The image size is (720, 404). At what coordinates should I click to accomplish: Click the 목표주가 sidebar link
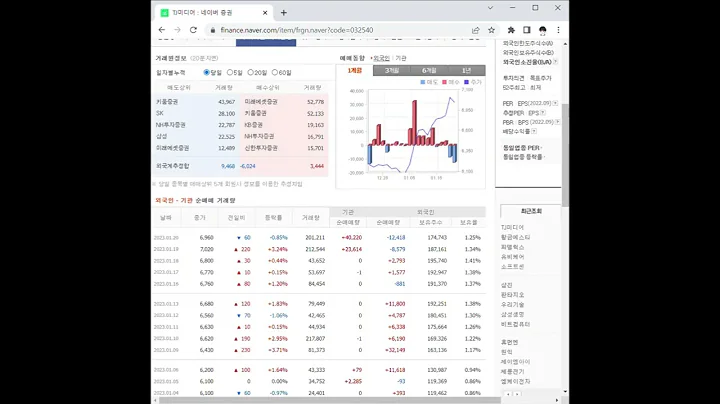[540, 78]
